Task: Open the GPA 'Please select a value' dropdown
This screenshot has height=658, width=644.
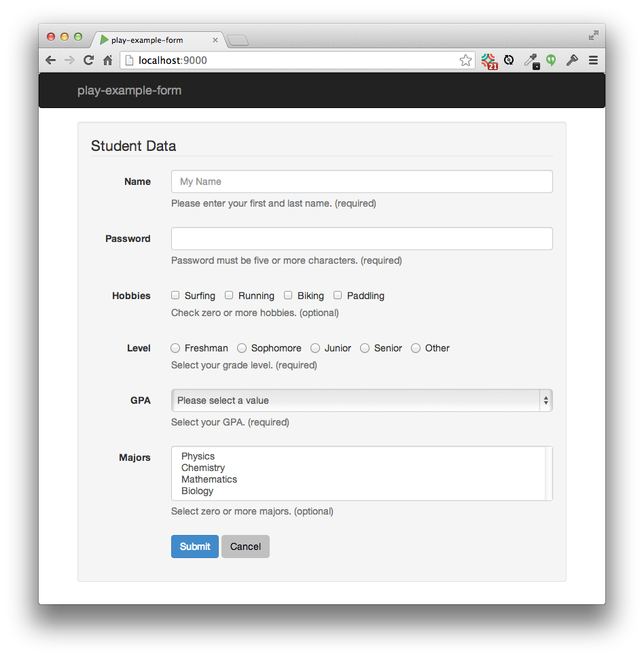Action: point(362,400)
